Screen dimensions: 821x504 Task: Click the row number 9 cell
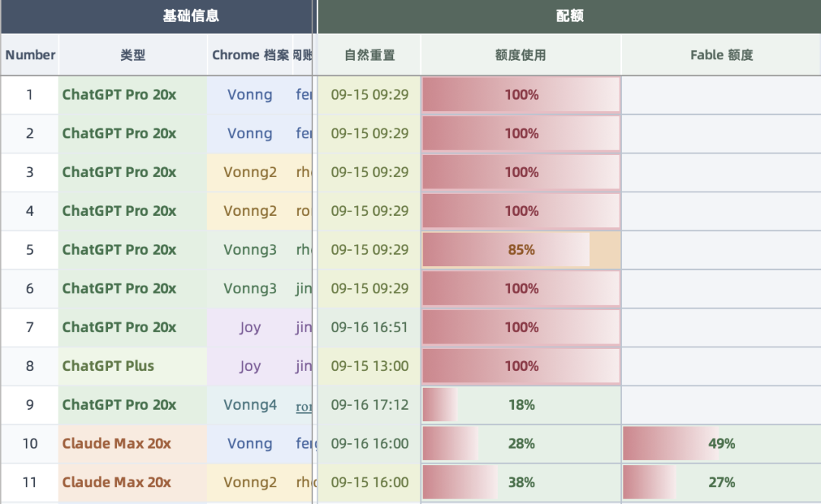pyautogui.click(x=30, y=404)
